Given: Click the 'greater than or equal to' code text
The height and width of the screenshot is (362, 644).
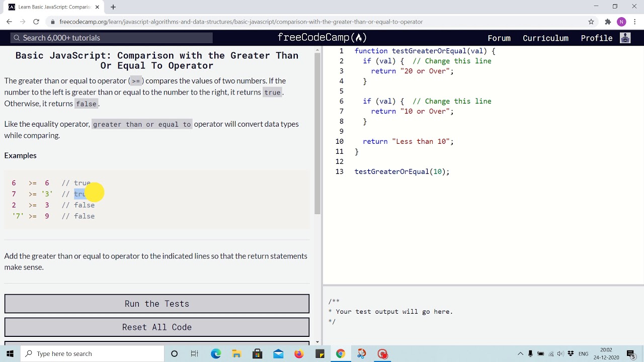Looking at the screenshot, I should 142,124.
